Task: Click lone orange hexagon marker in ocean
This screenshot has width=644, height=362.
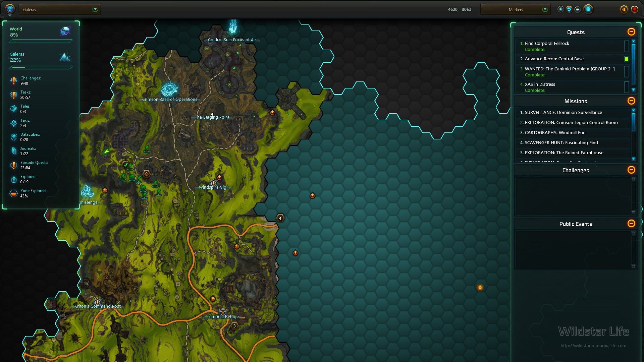Action: tap(480, 288)
